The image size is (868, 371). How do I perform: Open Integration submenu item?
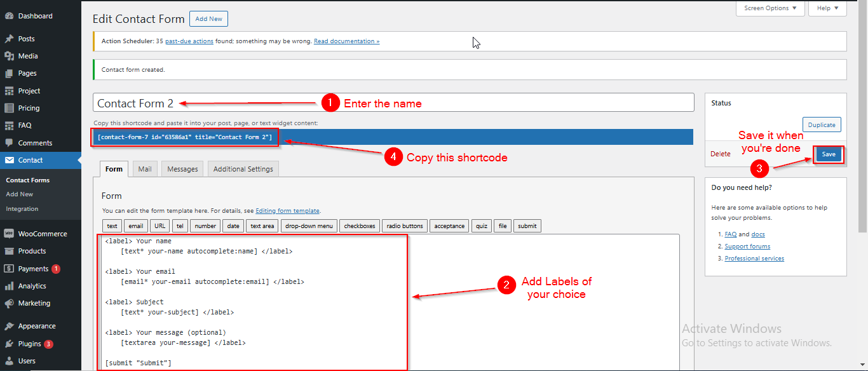click(x=22, y=209)
